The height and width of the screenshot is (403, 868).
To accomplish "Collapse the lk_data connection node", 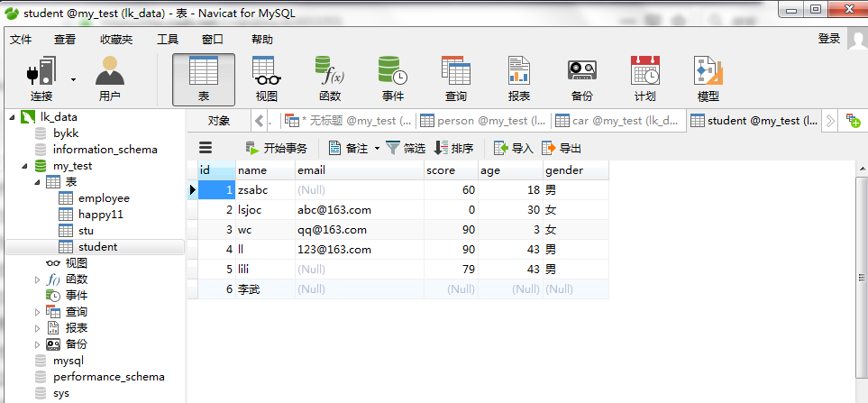I will coord(13,117).
